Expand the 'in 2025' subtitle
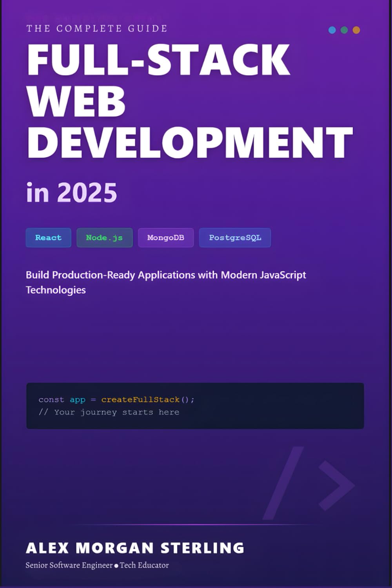The width and height of the screenshot is (392, 588). [x=72, y=192]
